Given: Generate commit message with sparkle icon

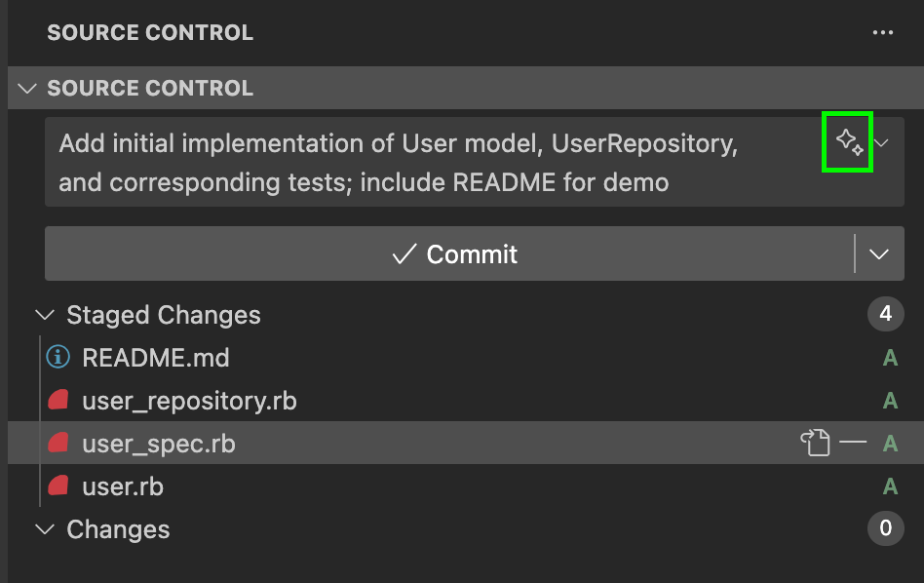Looking at the screenshot, I should pos(849,142).
